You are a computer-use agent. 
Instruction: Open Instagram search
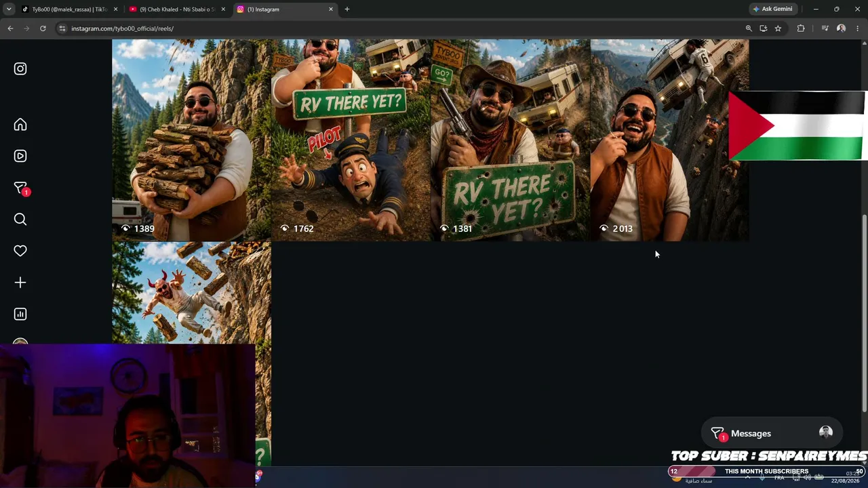20,219
